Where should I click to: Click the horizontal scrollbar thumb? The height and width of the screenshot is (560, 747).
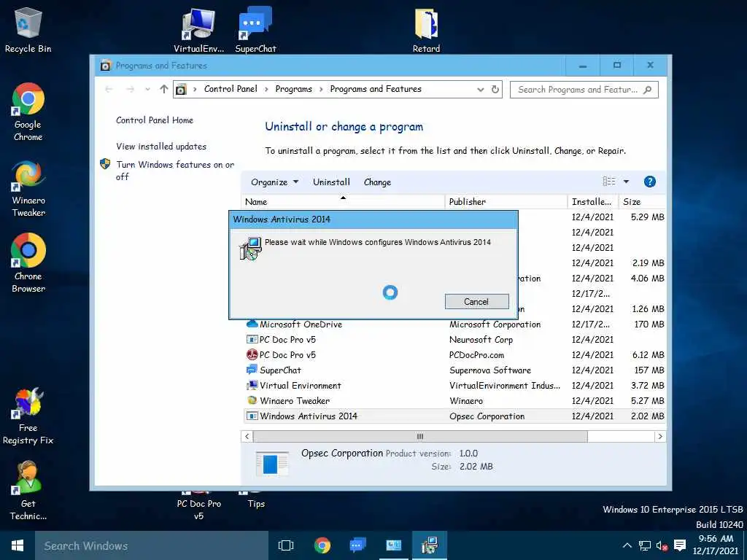click(420, 436)
